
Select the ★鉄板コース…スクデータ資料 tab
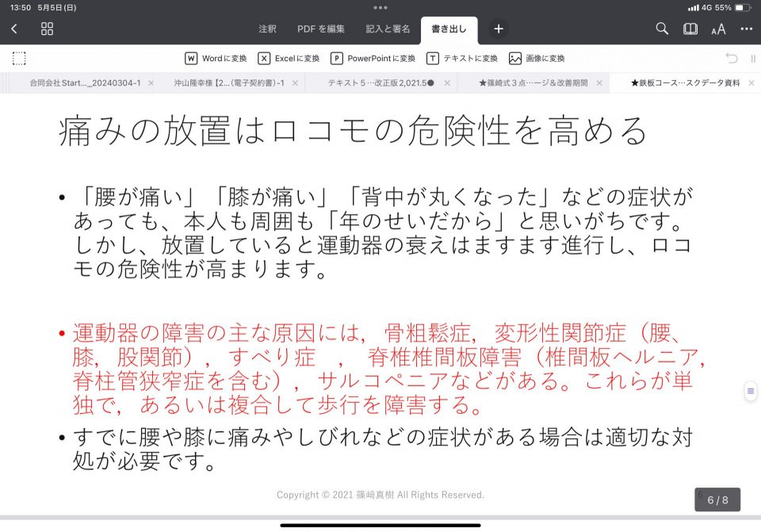tap(685, 83)
